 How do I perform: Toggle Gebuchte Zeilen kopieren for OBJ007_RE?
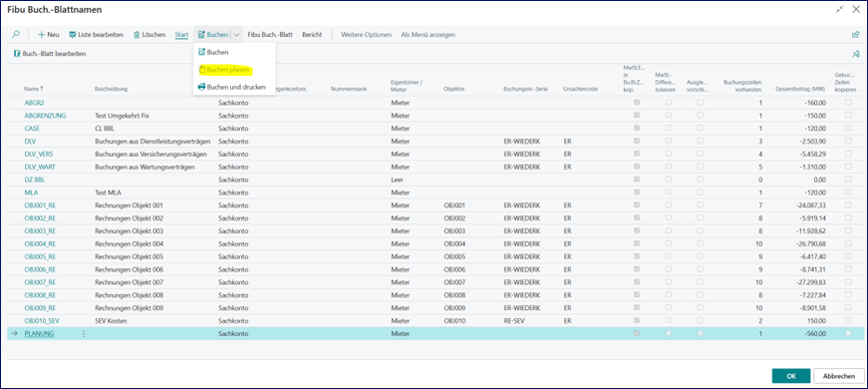click(x=848, y=281)
